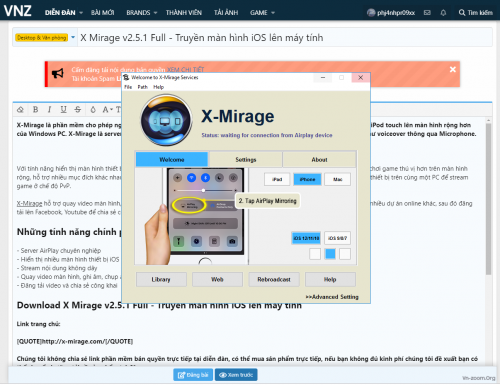Image resolution: width=500 pixels, height=385 pixels.
Task: Click the Rebroadcast button
Action: click(274, 279)
